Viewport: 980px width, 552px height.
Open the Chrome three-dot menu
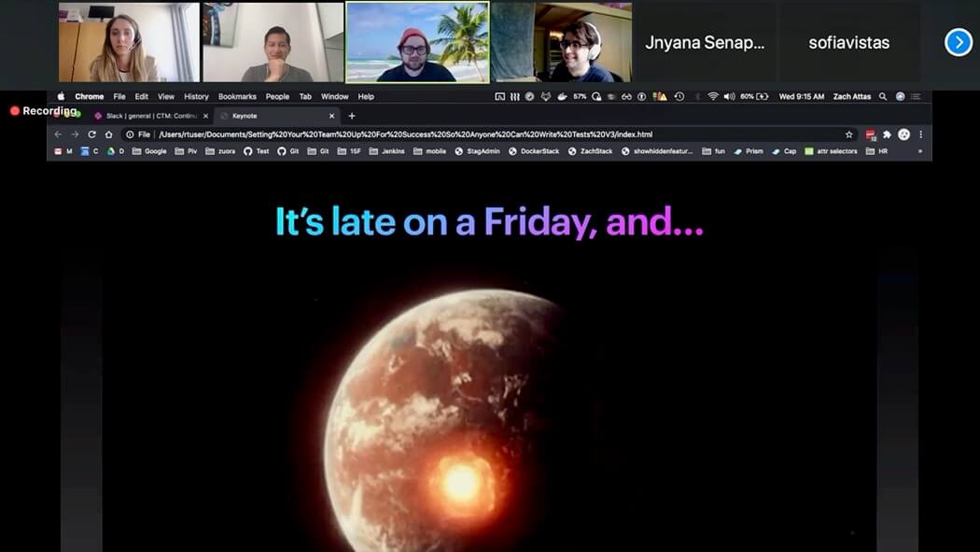920,134
